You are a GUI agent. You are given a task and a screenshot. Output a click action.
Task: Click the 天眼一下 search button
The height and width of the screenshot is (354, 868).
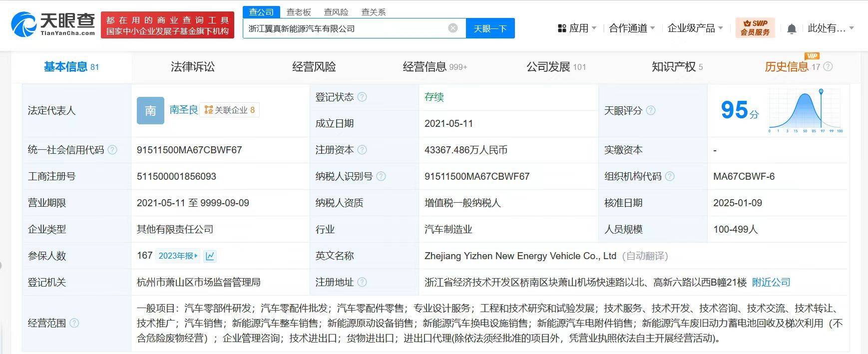click(490, 28)
